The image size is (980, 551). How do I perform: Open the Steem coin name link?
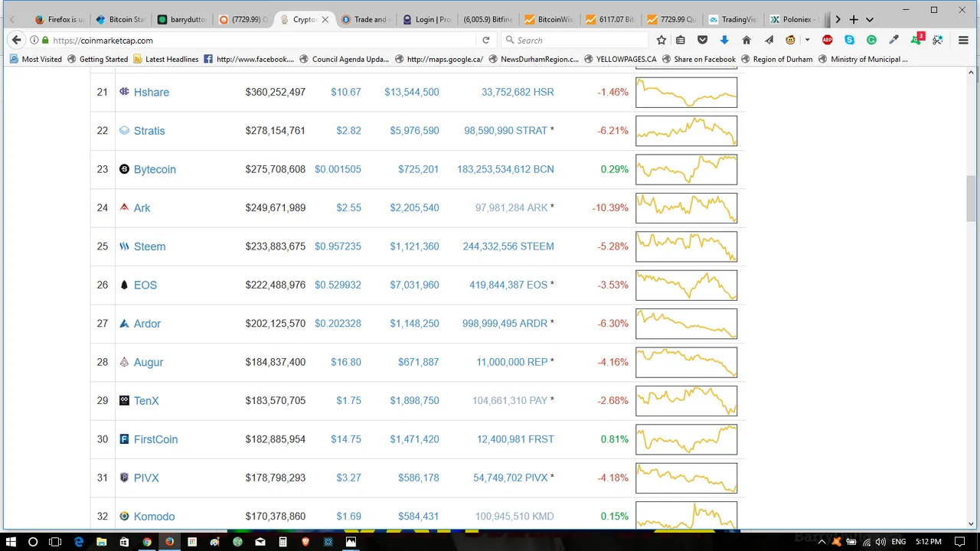coord(149,246)
